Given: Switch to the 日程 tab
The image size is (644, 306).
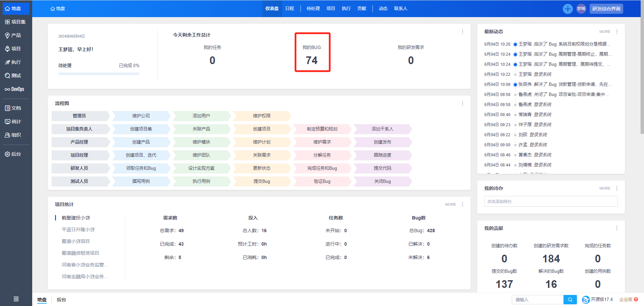Looking at the screenshot, I should [289, 9].
